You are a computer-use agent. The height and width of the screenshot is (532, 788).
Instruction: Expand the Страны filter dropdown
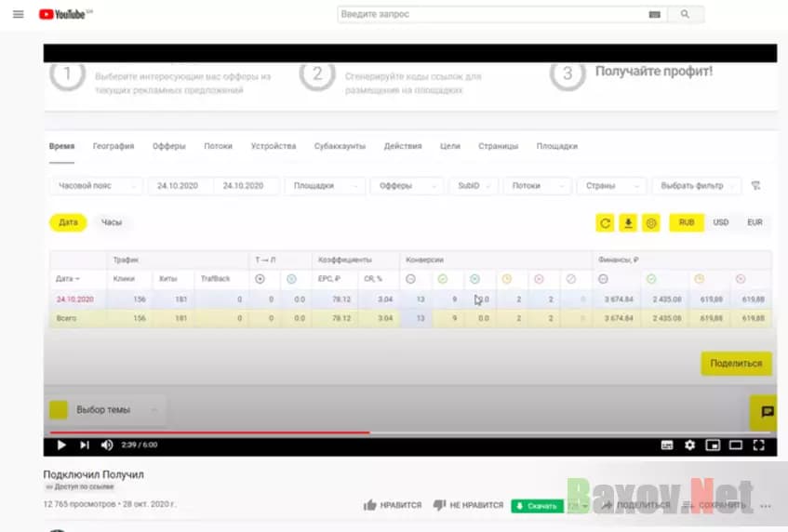click(x=610, y=186)
